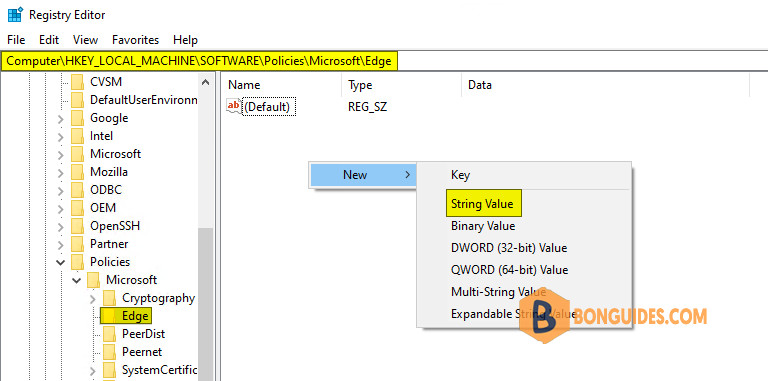768x381 pixels.
Task: Click the DefaultUserEnvironment folder icon
Action: point(77,100)
